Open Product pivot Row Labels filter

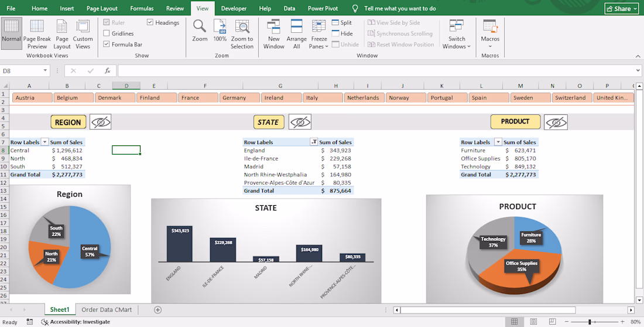(498, 142)
